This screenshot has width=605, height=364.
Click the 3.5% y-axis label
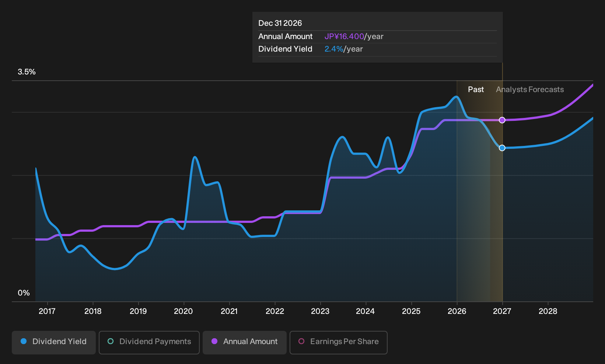(27, 72)
